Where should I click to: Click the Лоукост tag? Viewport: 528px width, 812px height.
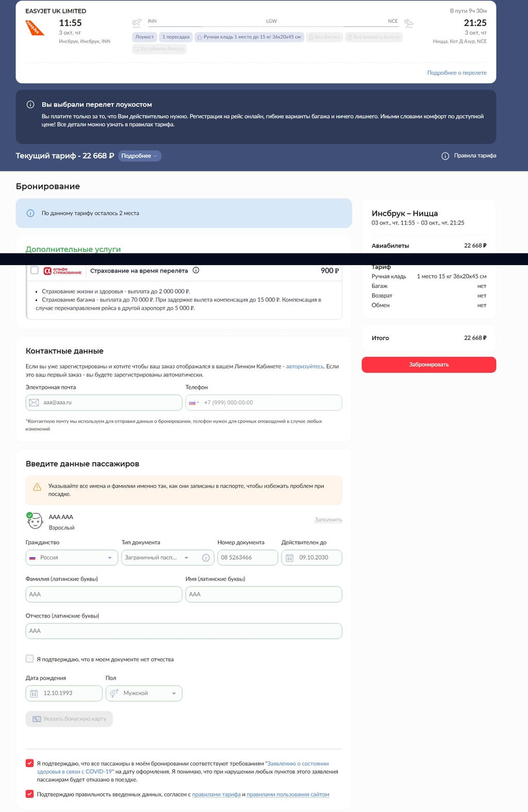[x=144, y=37]
